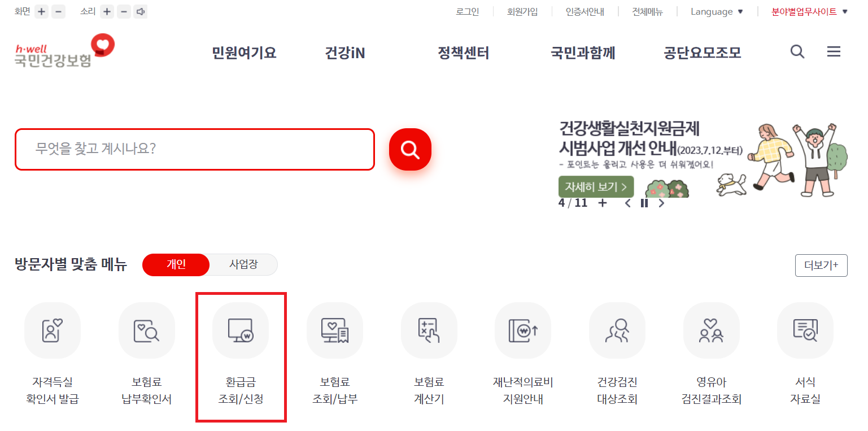Select the 재난적의료비 지원안내 icon
This screenshot has height=431, width=868.
click(523, 330)
